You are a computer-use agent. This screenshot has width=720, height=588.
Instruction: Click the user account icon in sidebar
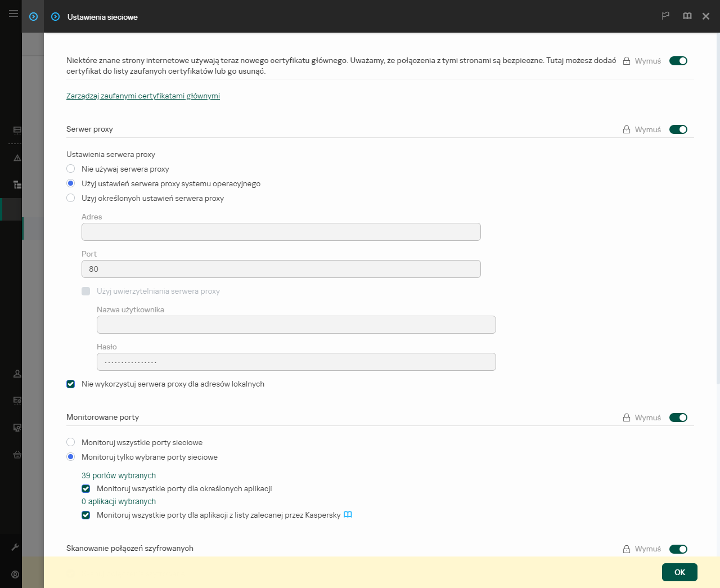tap(16, 373)
